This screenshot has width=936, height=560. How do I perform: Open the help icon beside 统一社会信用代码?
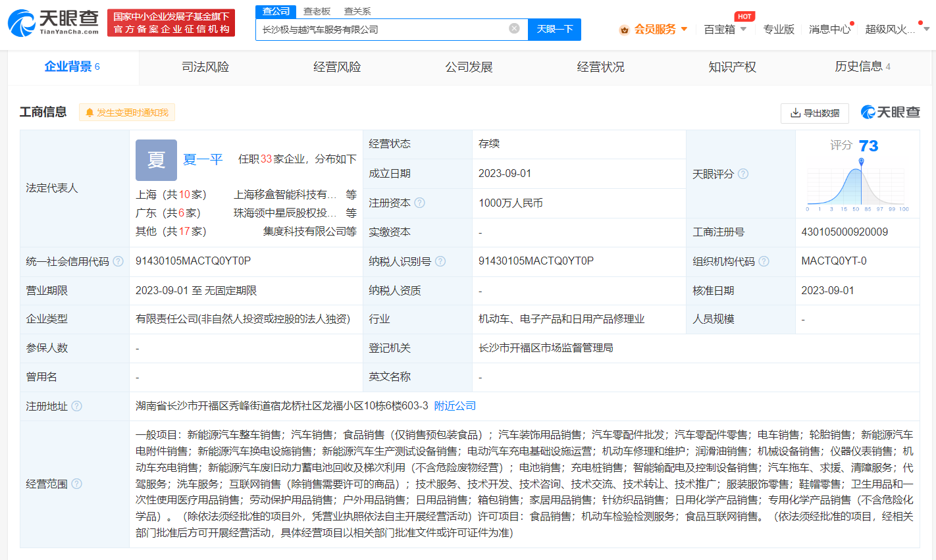coord(118,261)
